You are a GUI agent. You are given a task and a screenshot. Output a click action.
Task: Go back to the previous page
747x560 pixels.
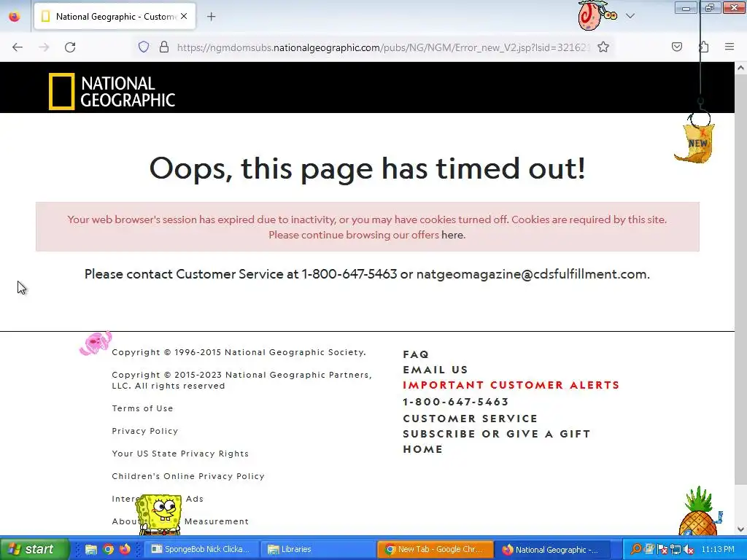click(18, 47)
